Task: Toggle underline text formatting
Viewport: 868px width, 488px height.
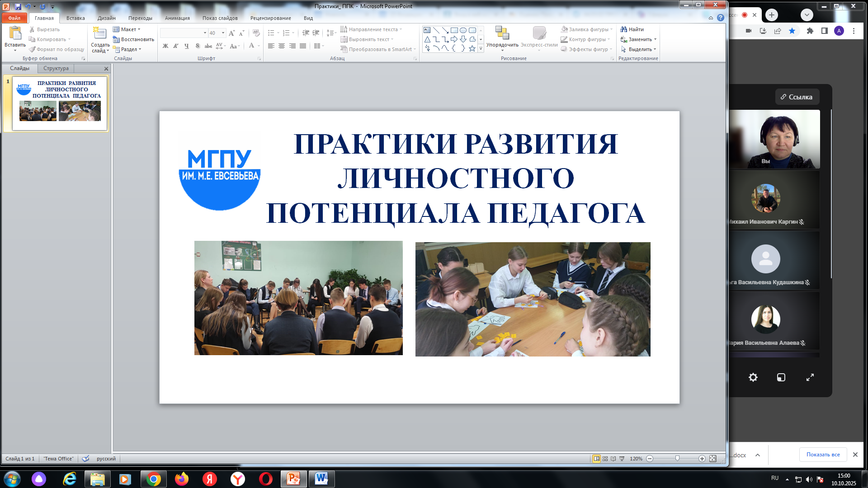Action: [x=186, y=46]
